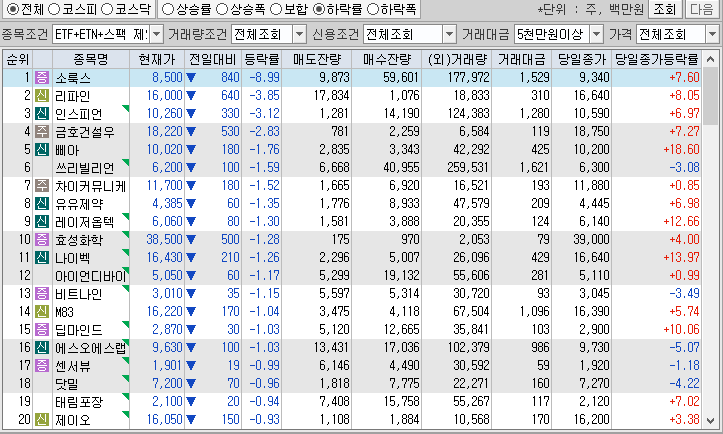This screenshot has height=434, width=723.
Task: Click the 주 badge beside 차이커뮤니케
Action: tap(42, 185)
